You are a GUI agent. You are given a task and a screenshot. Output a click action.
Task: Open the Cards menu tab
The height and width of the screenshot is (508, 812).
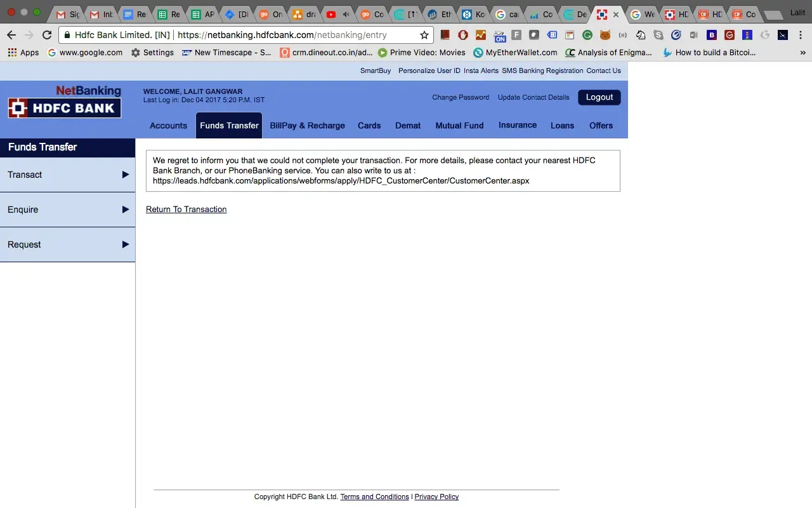pos(369,126)
